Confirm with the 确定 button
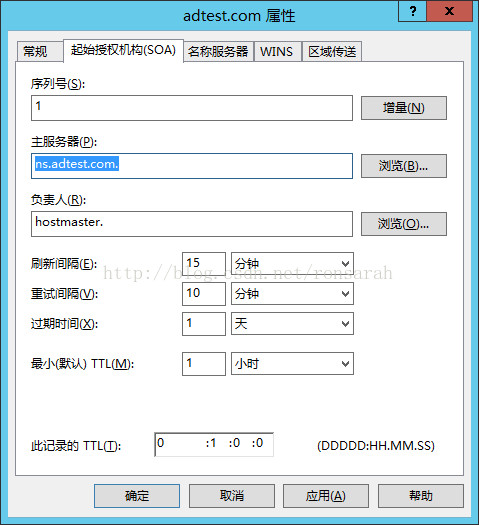This screenshot has width=479, height=525. [137, 496]
